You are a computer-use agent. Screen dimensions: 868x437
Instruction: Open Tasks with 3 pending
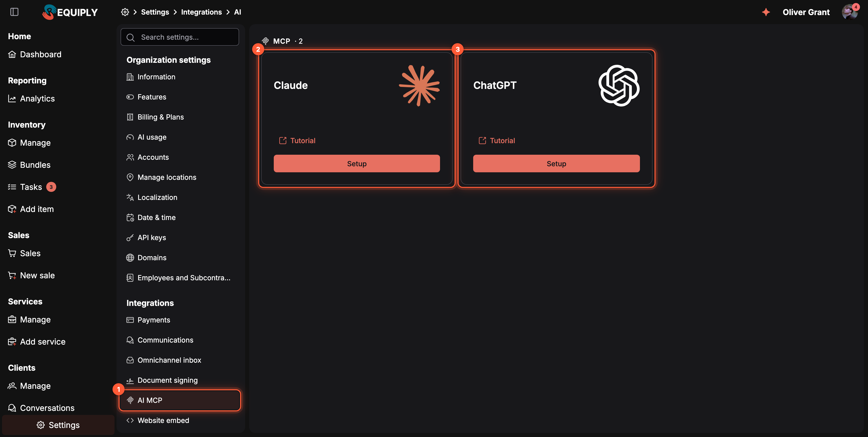tap(32, 187)
